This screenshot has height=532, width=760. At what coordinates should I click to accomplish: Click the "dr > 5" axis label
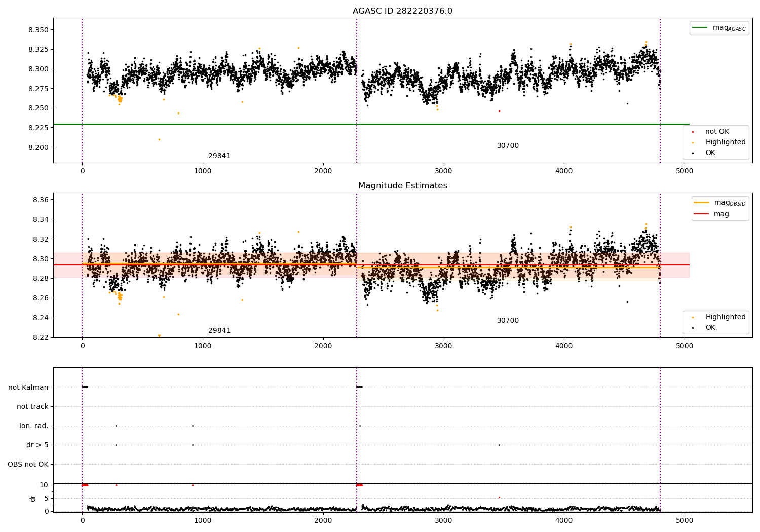tap(37, 445)
